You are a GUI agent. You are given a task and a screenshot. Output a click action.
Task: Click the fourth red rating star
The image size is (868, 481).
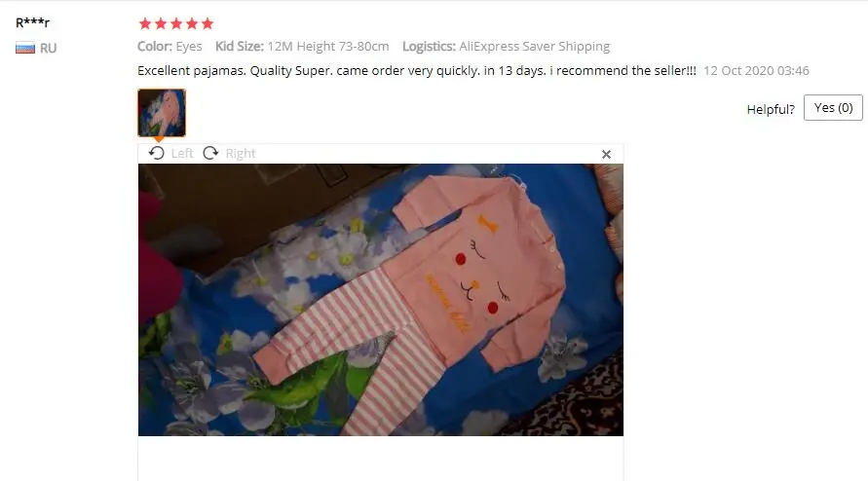tap(192, 23)
